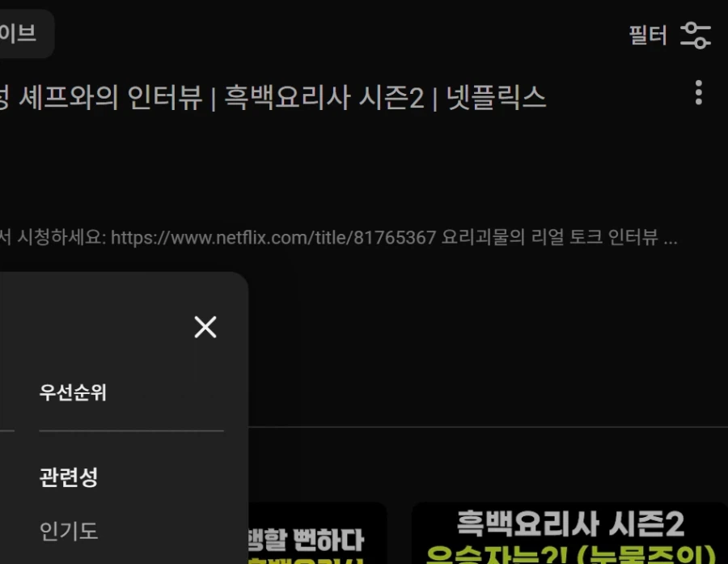
Task: Tap the overflow menu beside the video title
Action: [697, 94]
